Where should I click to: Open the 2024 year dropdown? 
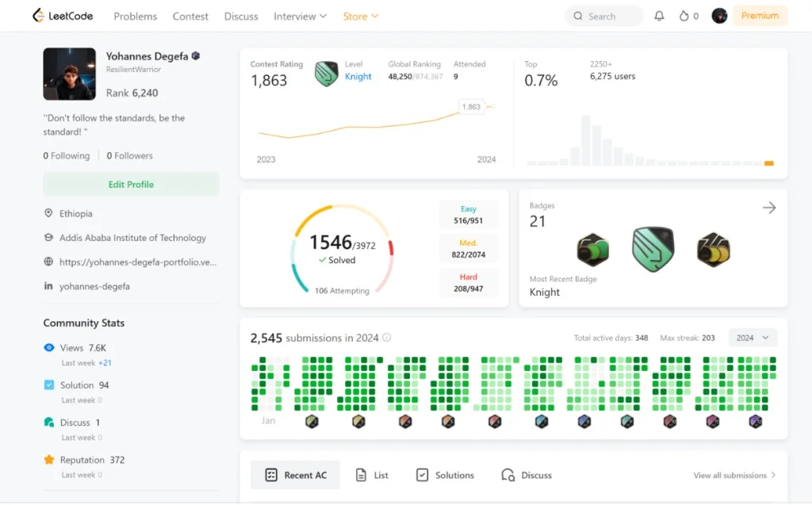pyautogui.click(x=753, y=338)
